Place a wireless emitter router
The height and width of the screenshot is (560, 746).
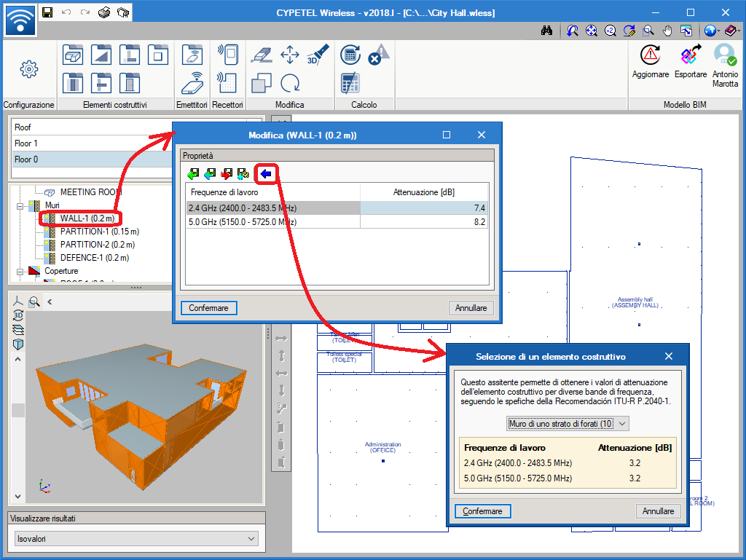pyautogui.click(x=192, y=83)
